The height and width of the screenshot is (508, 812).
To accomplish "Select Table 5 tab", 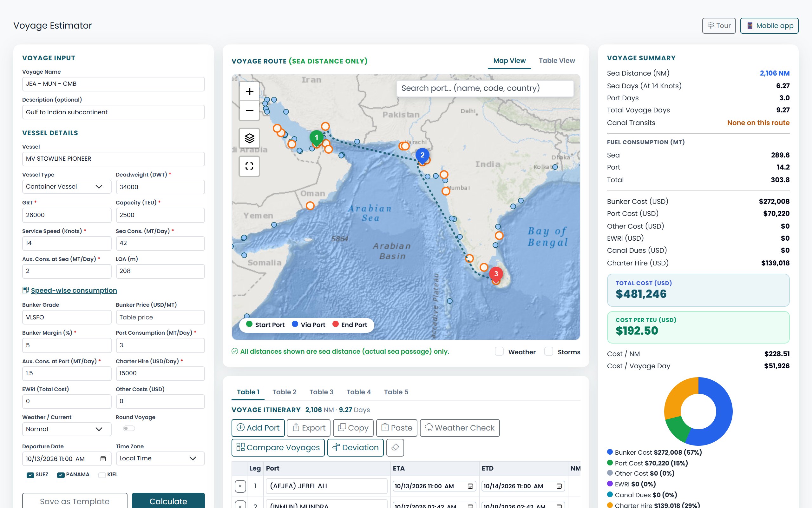I will point(396,392).
